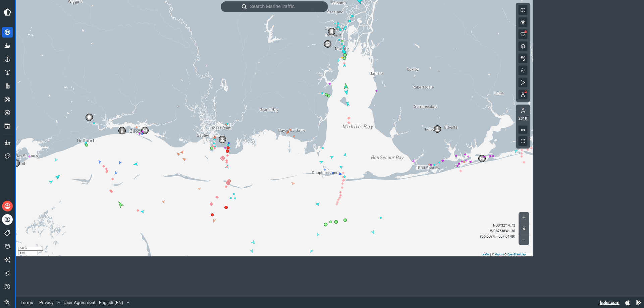The height and width of the screenshot is (308, 644).
Task: Open the locked favorites heart icon
Action: point(523,34)
